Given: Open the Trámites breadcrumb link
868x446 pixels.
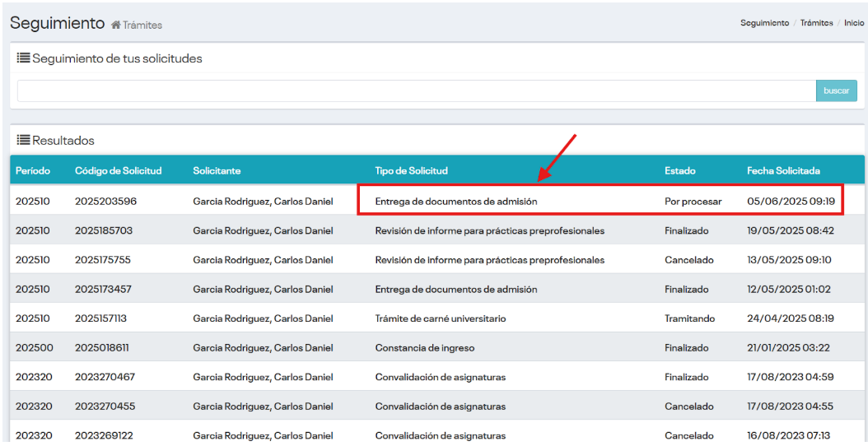Looking at the screenshot, I should [816, 23].
